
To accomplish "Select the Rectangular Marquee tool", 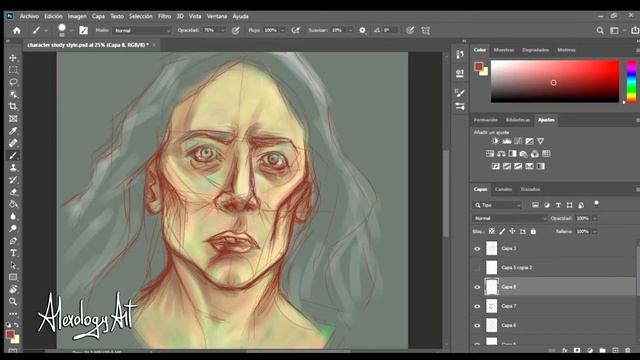I will (13, 70).
